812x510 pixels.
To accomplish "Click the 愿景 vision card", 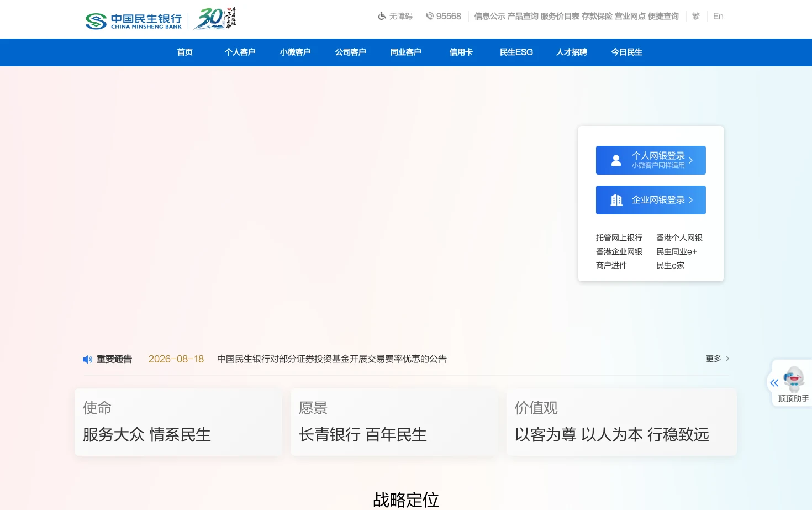I will point(394,422).
